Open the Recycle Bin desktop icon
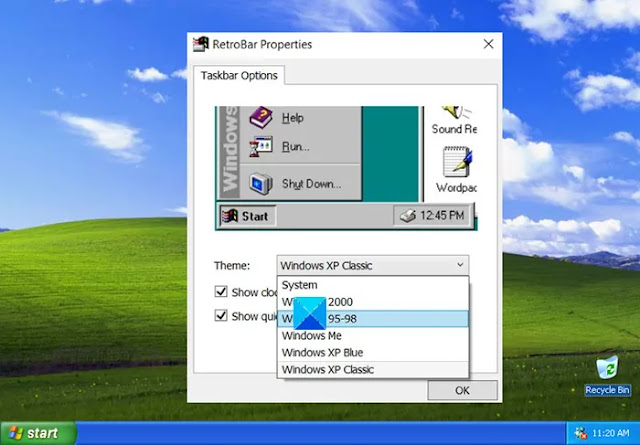 pos(607,375)
